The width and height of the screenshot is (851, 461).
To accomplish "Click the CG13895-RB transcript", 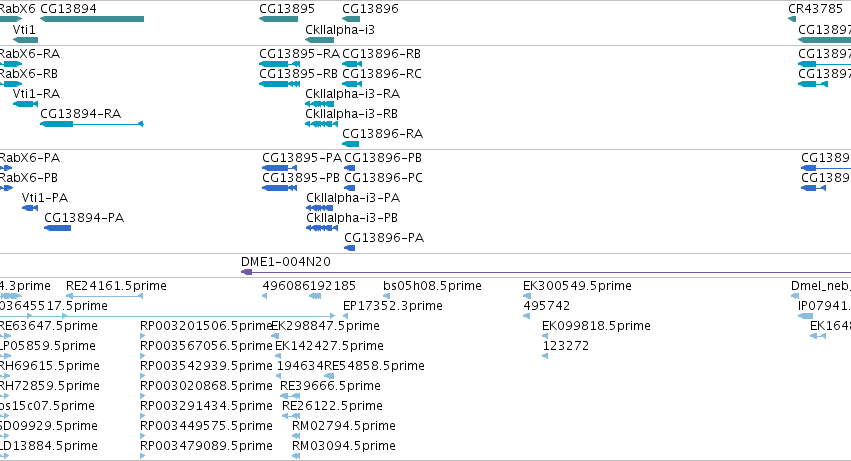I will coord(280,84).
